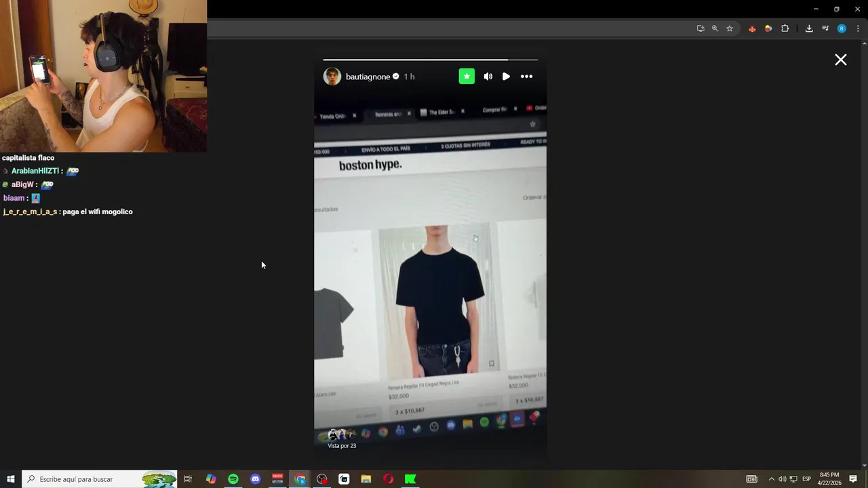Switch to the Chrome taskbar window
The image size is (868, 488).
point(300,479)
